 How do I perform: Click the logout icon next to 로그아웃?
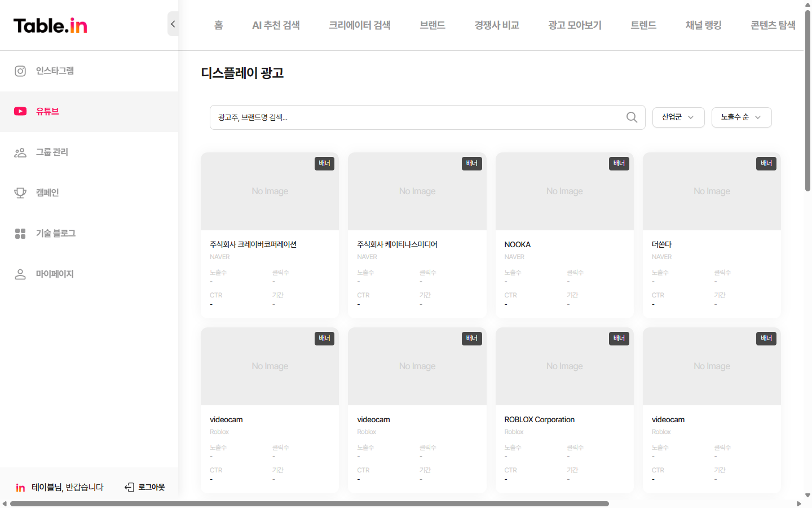129,487
